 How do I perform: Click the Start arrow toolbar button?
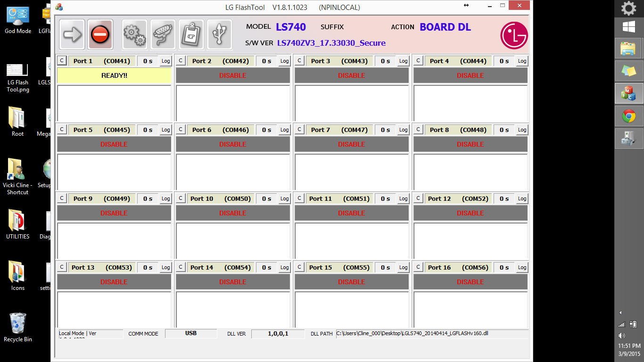[x=72, y=34]
